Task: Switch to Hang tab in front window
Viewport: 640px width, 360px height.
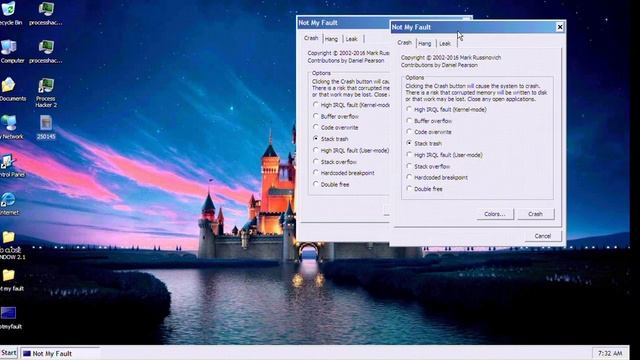Action: coord(425,43)
